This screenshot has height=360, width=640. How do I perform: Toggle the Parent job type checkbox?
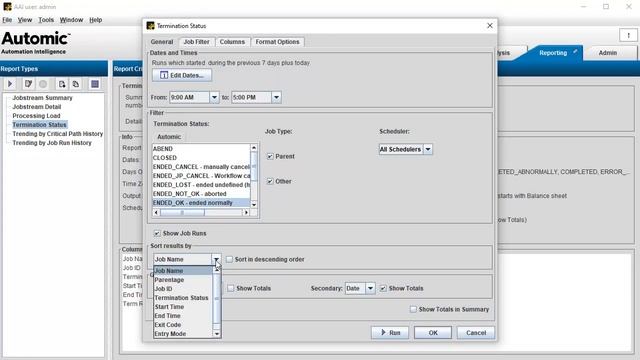270,156
